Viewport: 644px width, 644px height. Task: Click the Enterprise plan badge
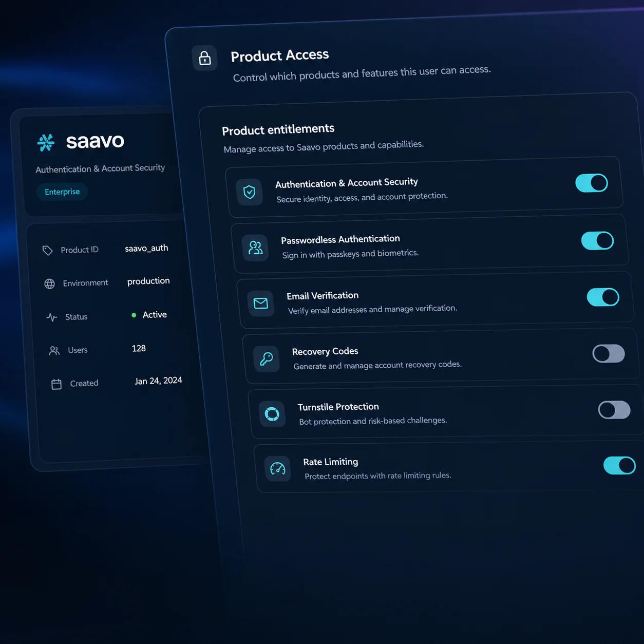pos(62,192)
